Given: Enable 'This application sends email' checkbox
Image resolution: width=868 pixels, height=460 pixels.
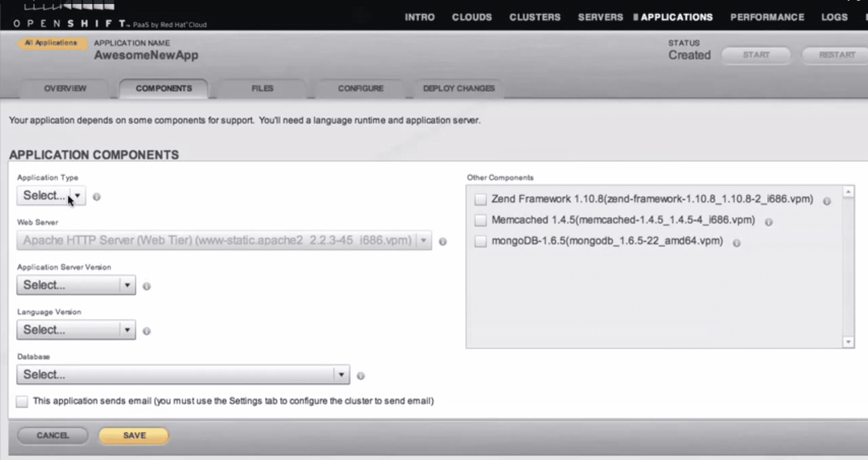Looking at the screenshot, I should (22, 401).
